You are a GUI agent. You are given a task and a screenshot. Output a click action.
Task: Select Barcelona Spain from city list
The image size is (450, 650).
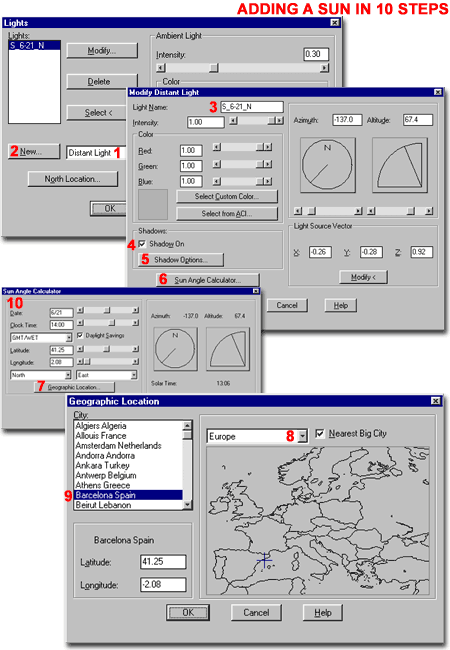pos(128,495)
